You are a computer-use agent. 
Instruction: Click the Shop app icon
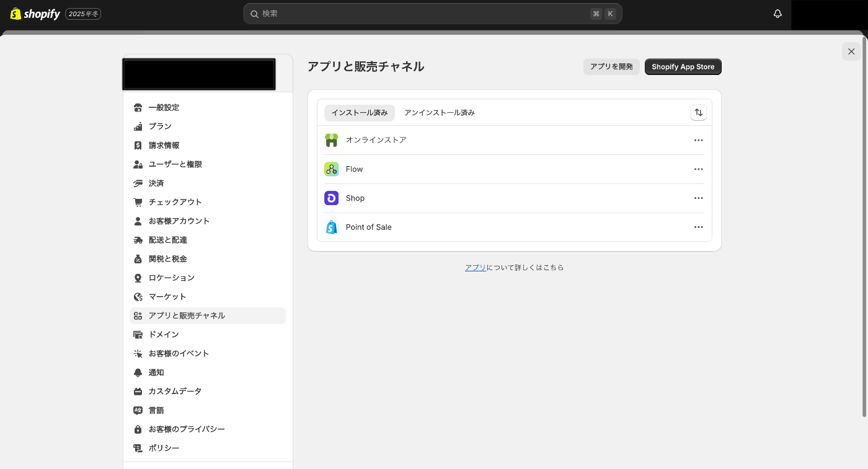coord(332,198)
